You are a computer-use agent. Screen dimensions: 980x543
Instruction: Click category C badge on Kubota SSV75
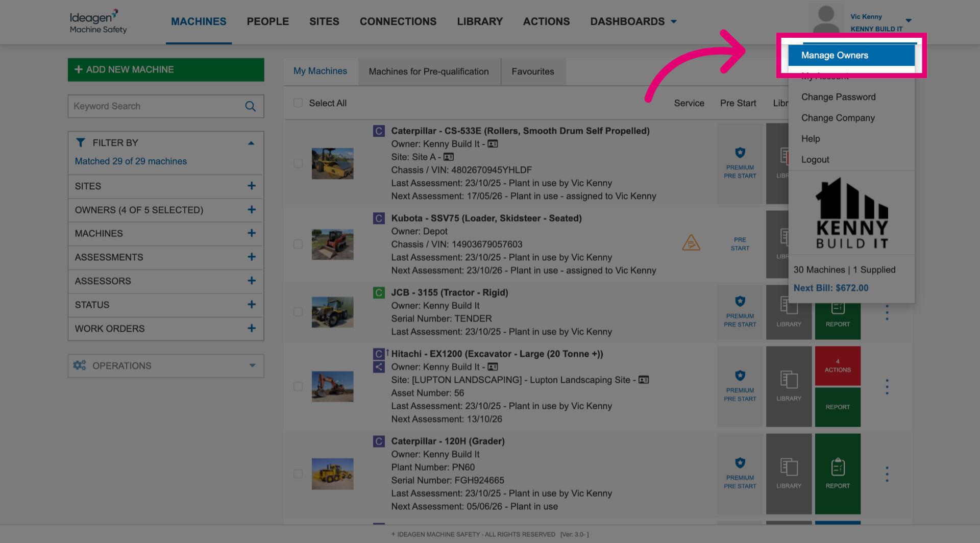click(x=379, y=218)
